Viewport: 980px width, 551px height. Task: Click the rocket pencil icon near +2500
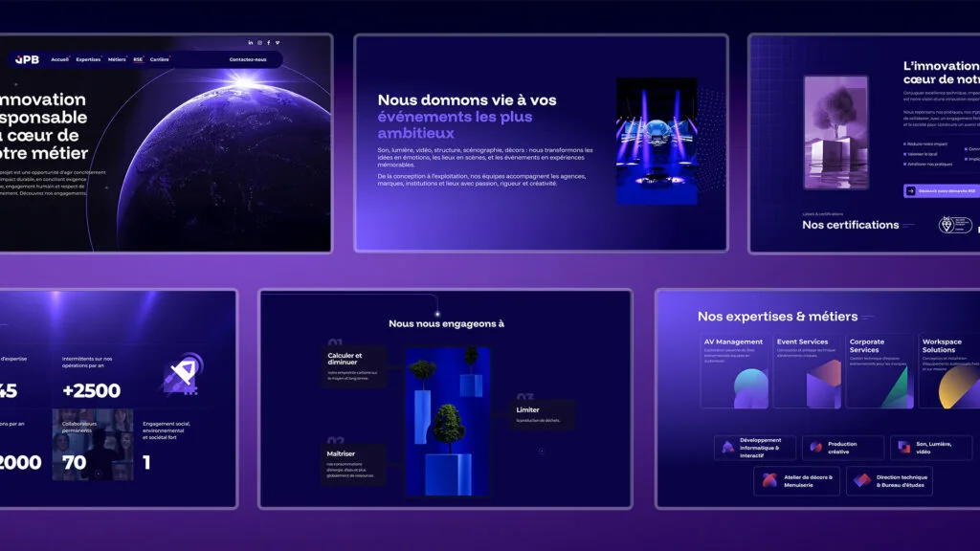(183, 374)
